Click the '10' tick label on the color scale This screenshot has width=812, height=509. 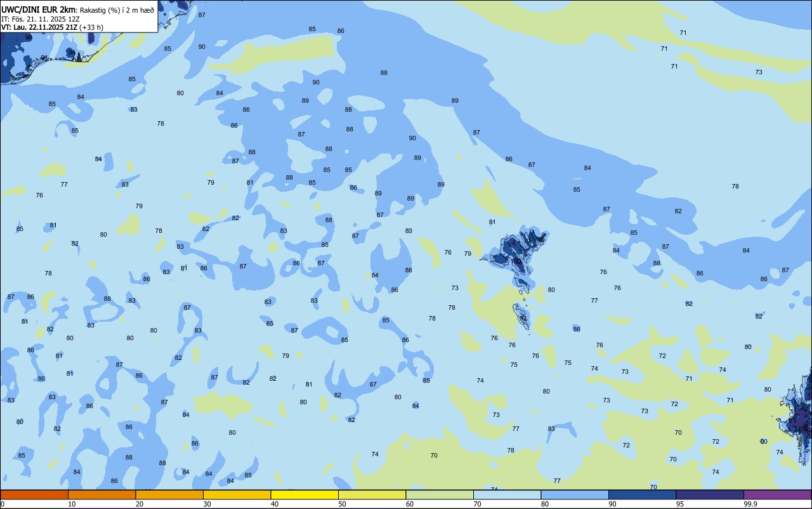pos(72,504)
